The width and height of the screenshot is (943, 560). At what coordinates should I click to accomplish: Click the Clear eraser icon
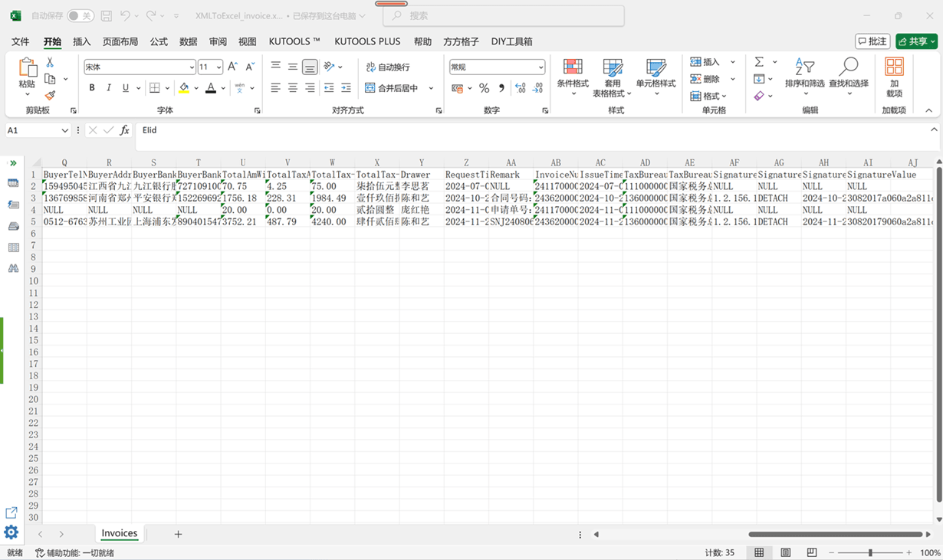tap(759, 96)
